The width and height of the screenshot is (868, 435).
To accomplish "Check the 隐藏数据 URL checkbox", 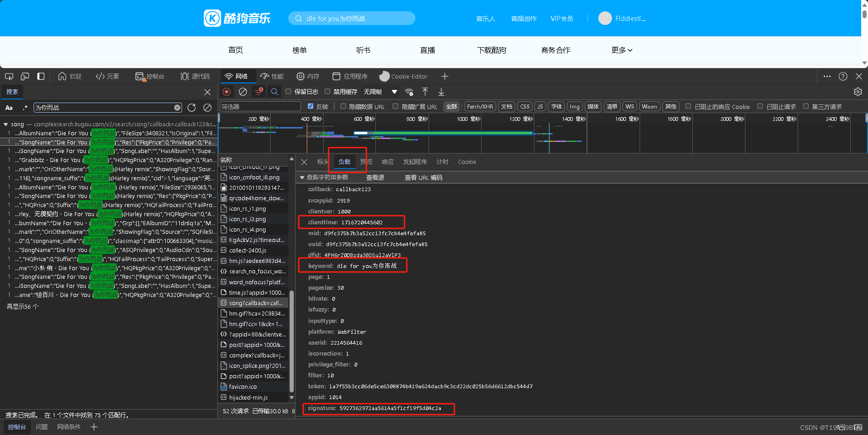I will click(x=343, y=106).
